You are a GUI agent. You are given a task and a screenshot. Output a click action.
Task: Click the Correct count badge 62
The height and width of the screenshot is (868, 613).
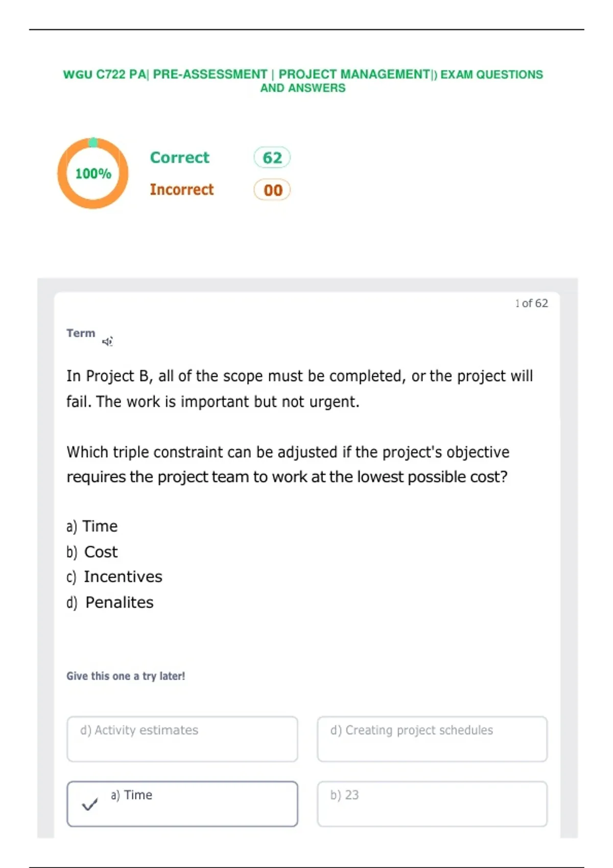[x=272, y=157]
